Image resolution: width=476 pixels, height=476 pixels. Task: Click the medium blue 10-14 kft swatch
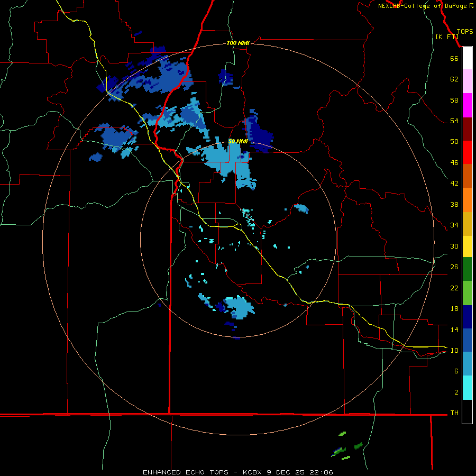pos(467,340)
